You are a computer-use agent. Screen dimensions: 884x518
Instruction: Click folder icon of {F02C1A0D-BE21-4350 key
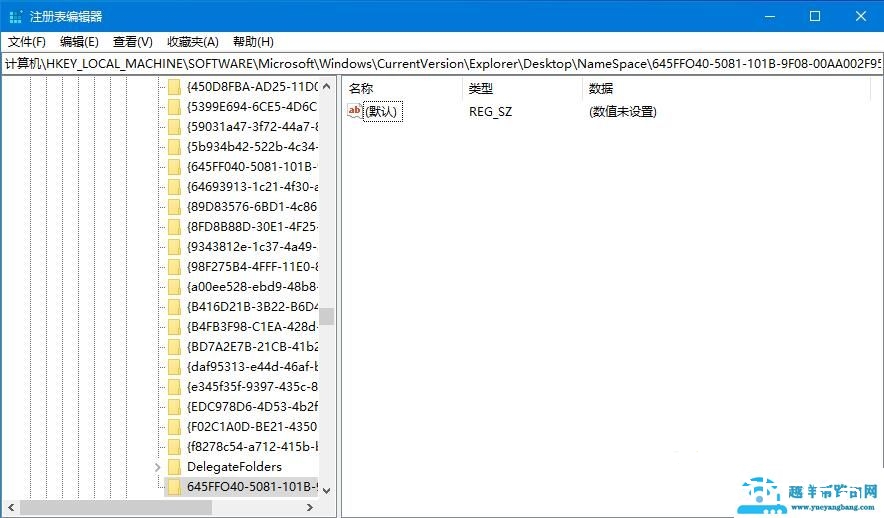(174, 427)
